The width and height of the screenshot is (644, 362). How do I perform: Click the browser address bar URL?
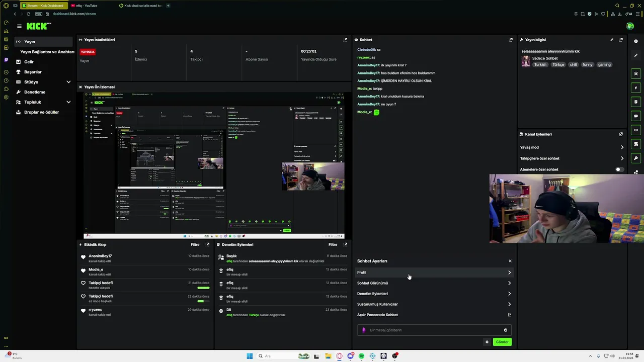[x=74, y=14]
